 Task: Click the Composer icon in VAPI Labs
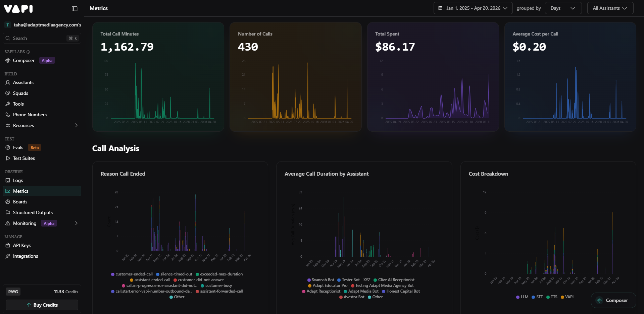coord(8,60)
